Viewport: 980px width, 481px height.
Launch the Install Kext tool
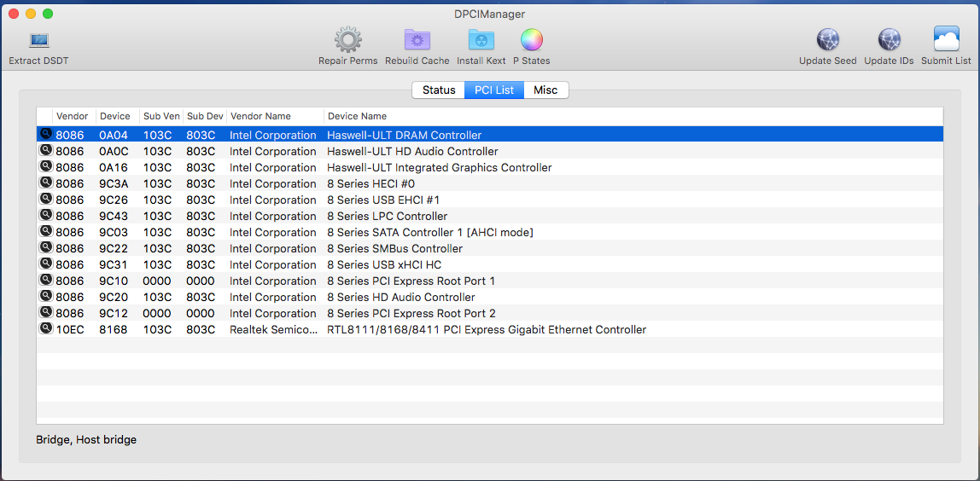(481, 41)
